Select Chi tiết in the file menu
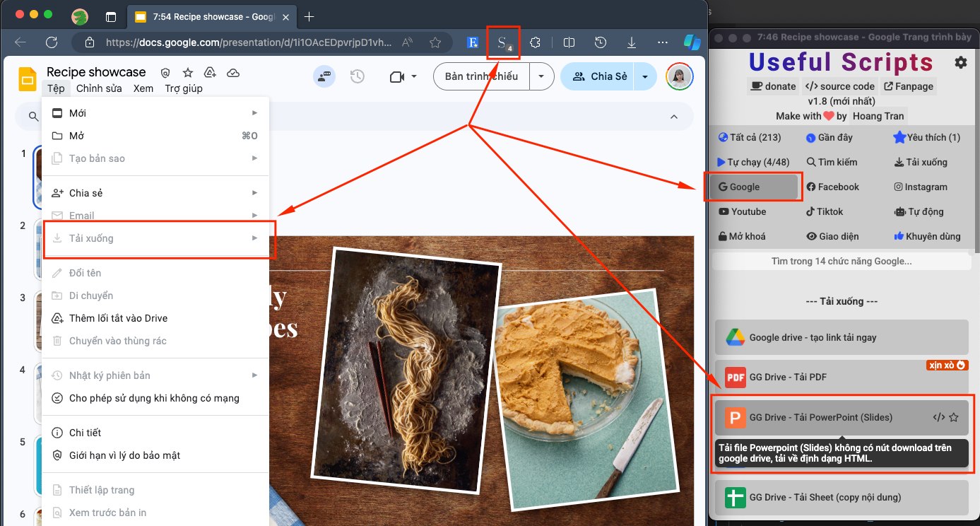 pos(155,433)
